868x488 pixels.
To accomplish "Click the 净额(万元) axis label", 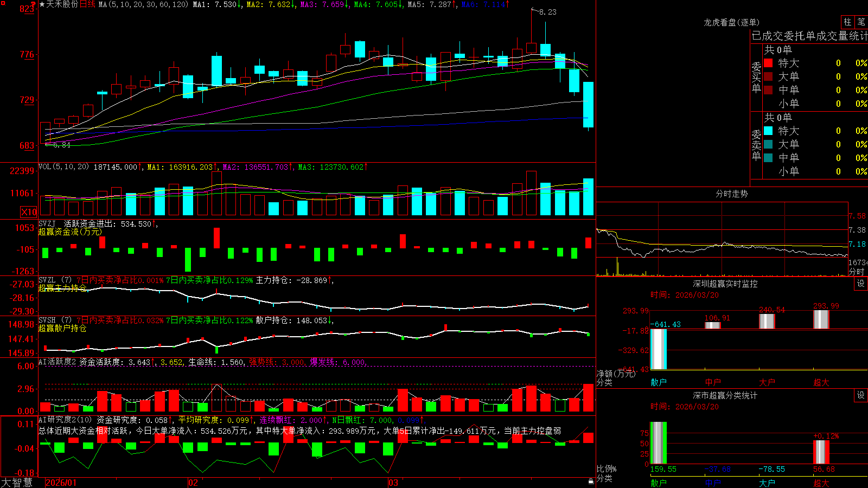I will [615, 374].
